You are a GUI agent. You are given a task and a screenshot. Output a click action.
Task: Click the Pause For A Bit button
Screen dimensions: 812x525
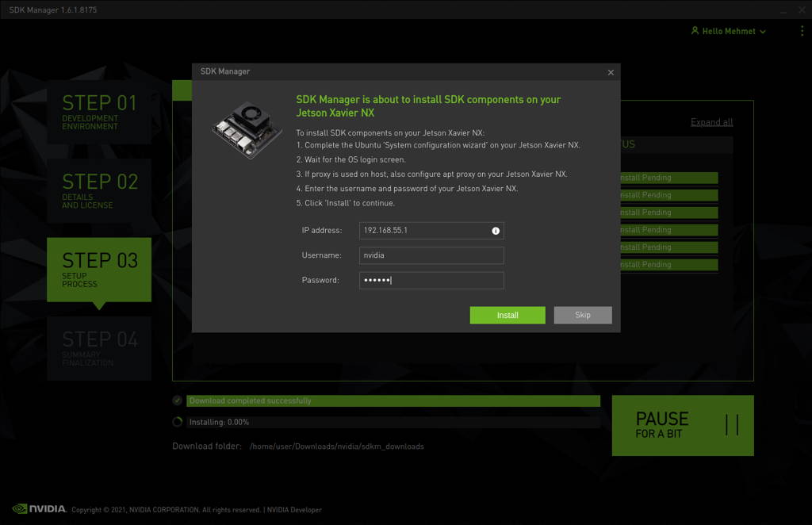(683, 426)
